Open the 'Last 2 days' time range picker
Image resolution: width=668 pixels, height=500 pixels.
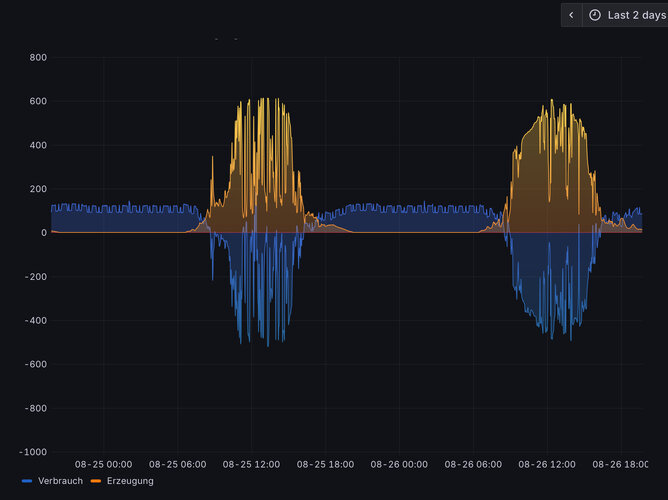(x=635, y=15)
